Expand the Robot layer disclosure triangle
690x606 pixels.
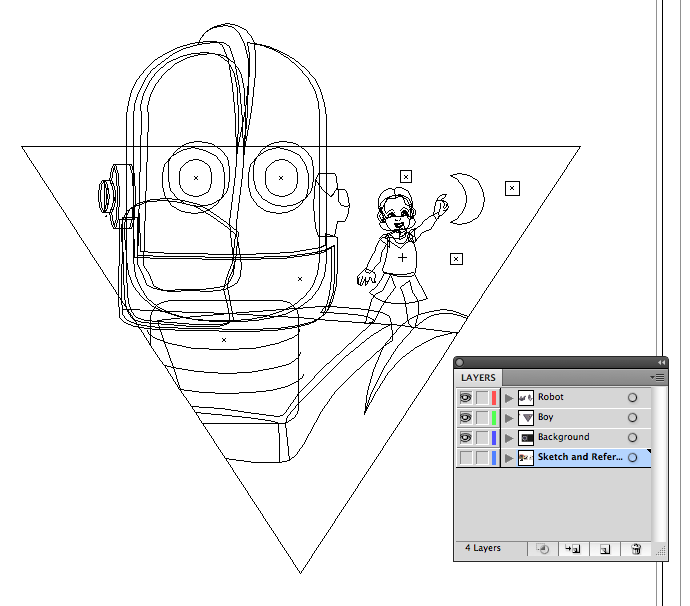[509, 398]
